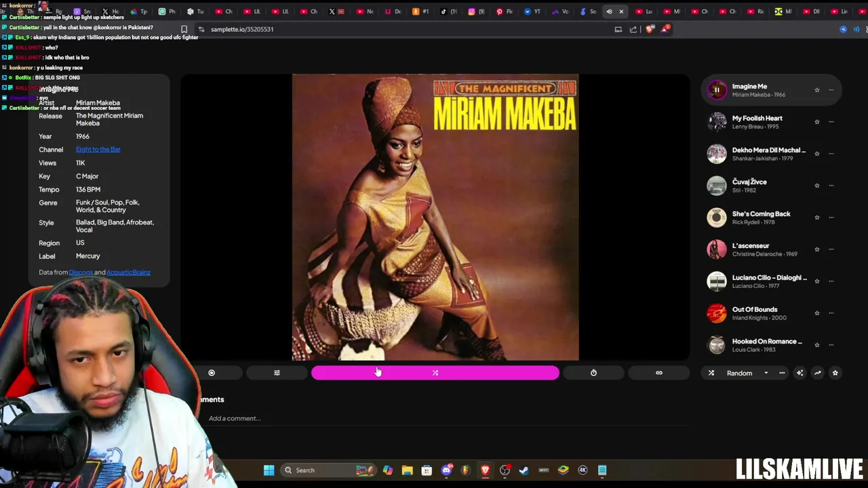The width and height of the screenshot is (868, 488).
Task: Click the sparkle icon in playlist bar
Action: 800,373
